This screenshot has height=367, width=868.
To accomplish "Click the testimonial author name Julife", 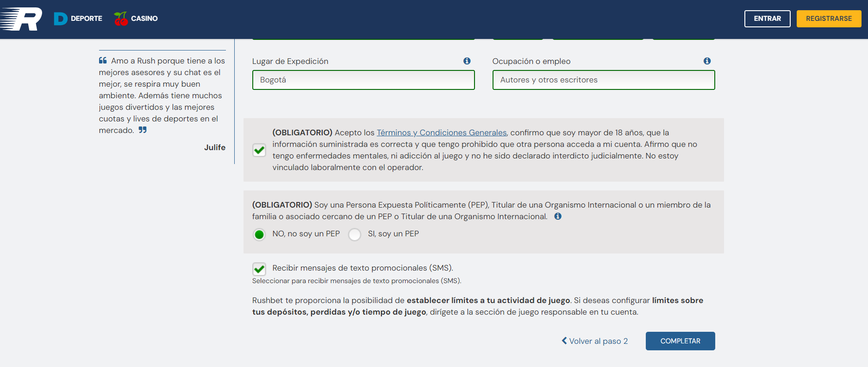I will pyautogui.click(x=215, y=147).
